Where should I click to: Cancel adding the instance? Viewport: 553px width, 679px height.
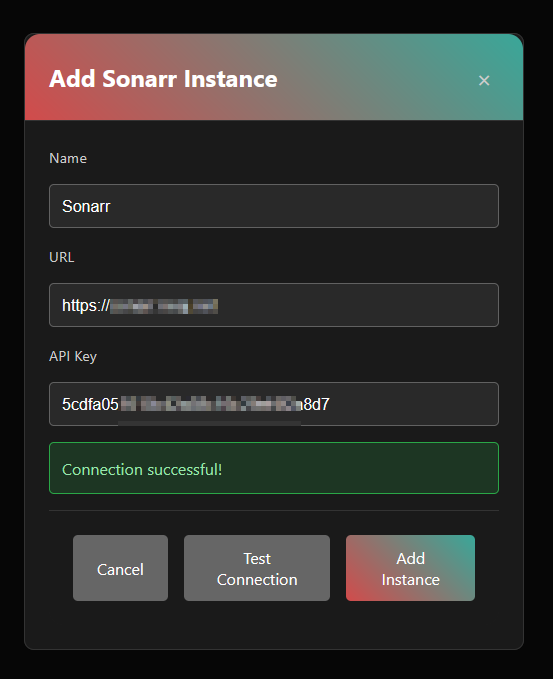coord(120,568)
